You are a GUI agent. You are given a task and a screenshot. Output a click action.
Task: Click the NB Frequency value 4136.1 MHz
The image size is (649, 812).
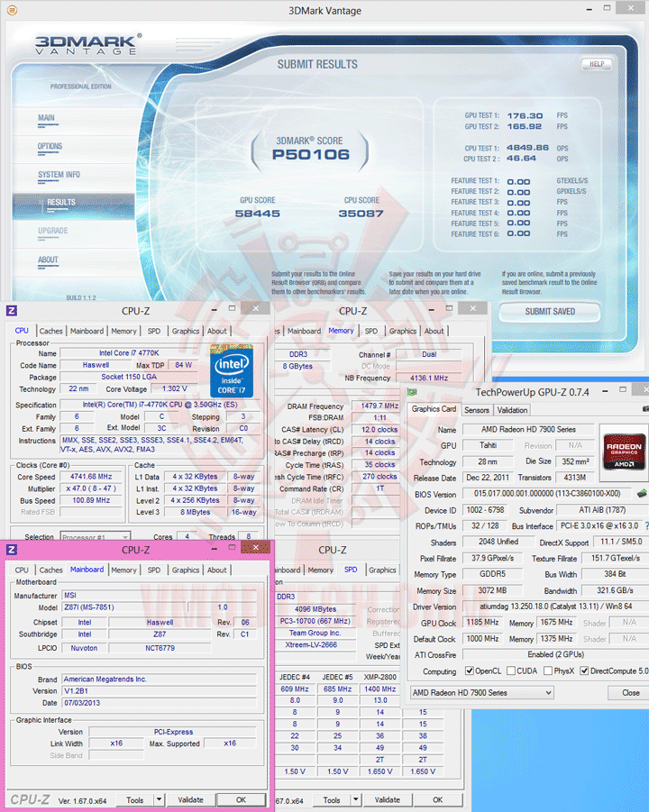click(x=429, y=378)
